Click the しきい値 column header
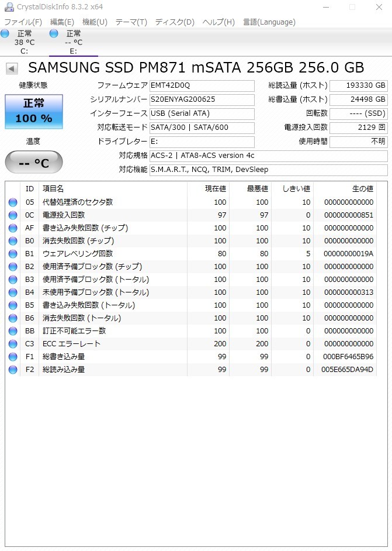392x551 pixels. point(292,189)
